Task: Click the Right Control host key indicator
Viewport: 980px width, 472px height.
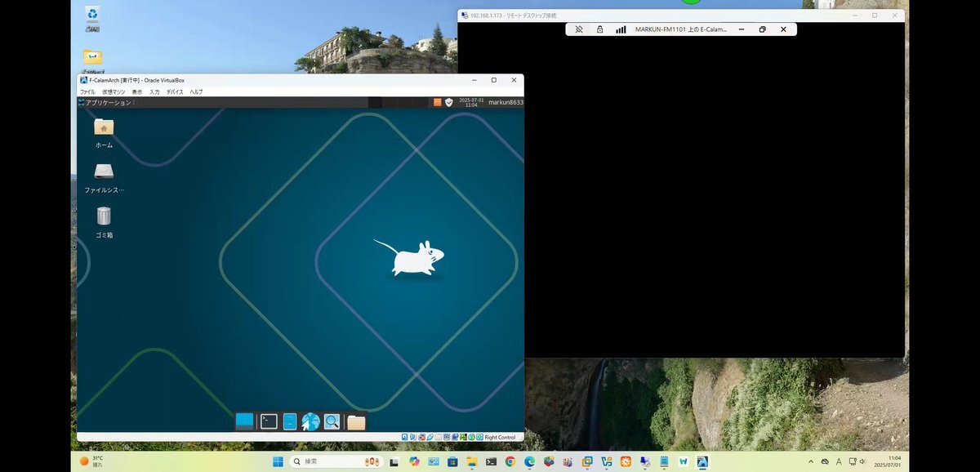Action: [500, 437]
